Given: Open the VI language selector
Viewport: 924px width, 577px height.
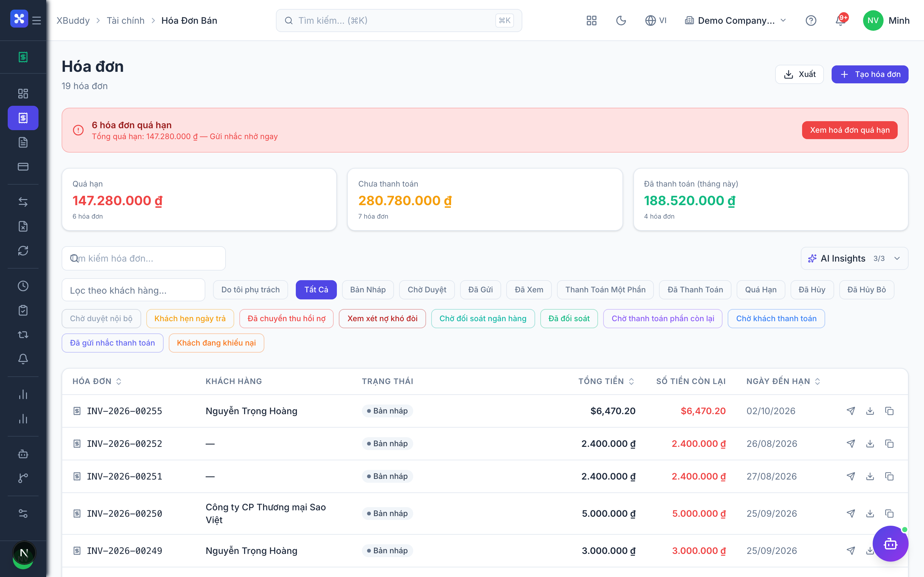Looking at the screenshot, I should click(655, 21).
